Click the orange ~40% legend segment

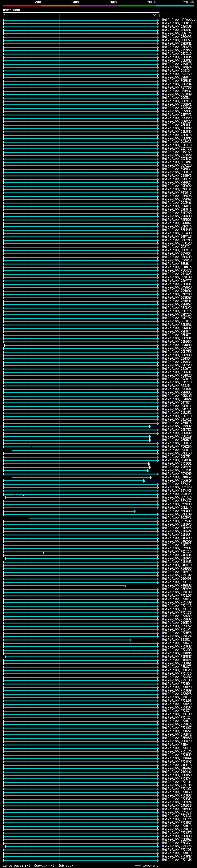60,6
